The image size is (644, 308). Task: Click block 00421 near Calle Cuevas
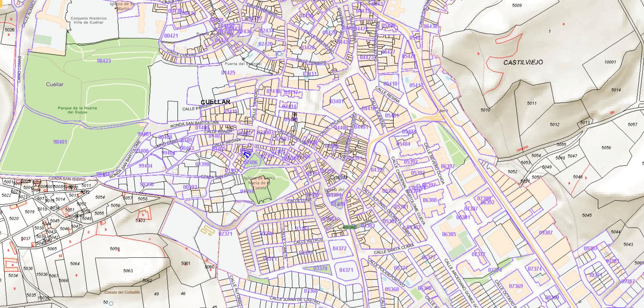tap(171, 36)
